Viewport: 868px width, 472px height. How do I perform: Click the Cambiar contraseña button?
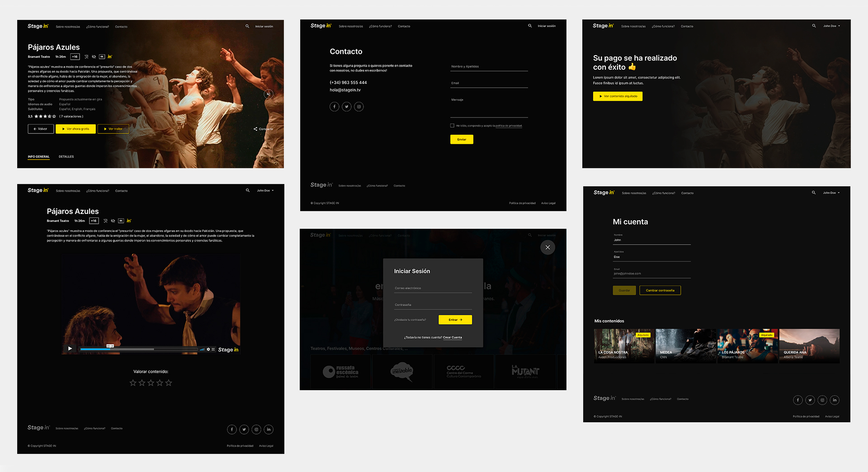click(660, 290)
